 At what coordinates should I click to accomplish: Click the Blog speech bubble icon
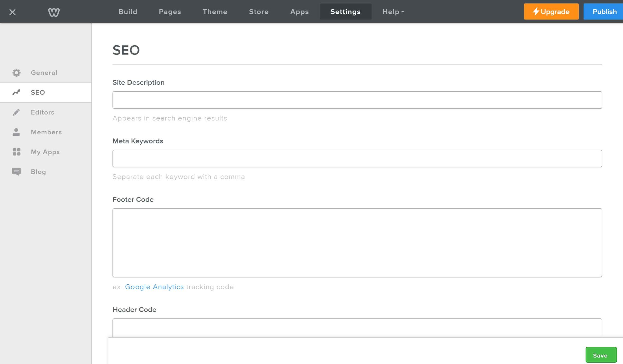[17, 172]
